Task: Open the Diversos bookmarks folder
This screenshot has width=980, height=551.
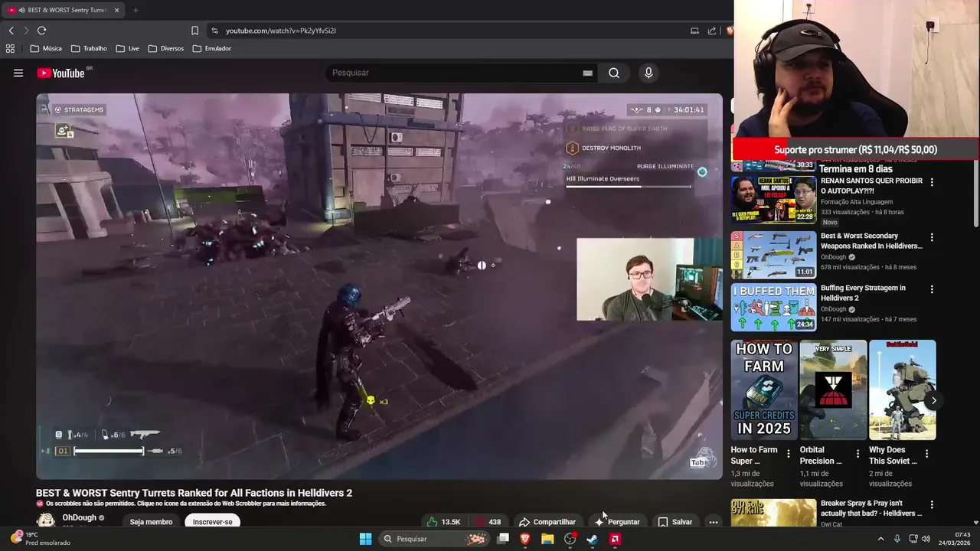Action: click(x=165, y=48)
